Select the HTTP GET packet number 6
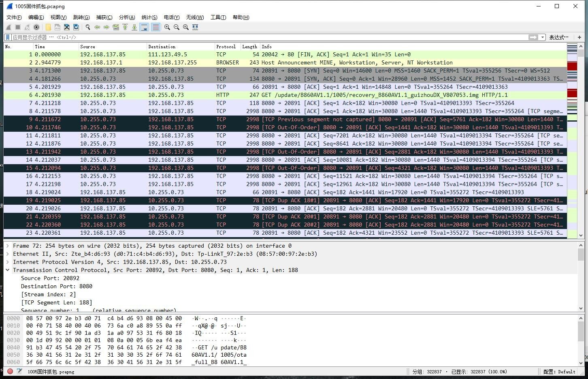588x379 pixels. coord(285,95)
